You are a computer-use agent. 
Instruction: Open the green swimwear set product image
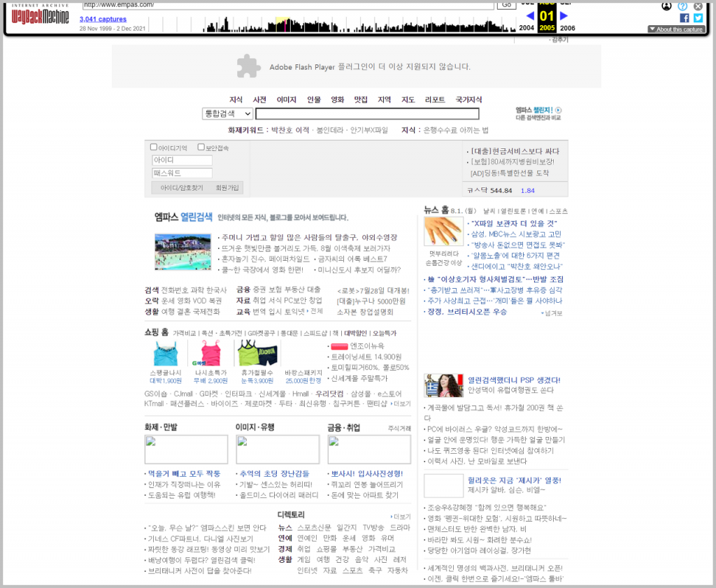tap(257, 353)
